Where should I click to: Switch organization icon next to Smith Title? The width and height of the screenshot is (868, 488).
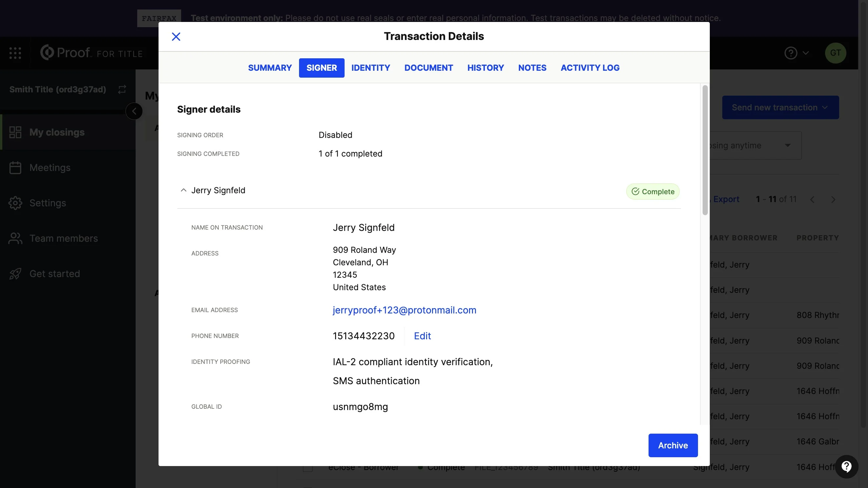(x=122, y=89)
